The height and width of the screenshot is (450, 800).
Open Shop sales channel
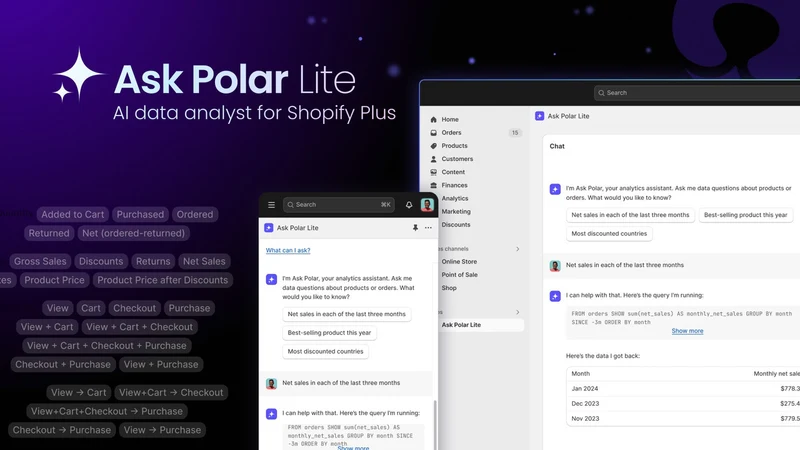click(449, 288)
